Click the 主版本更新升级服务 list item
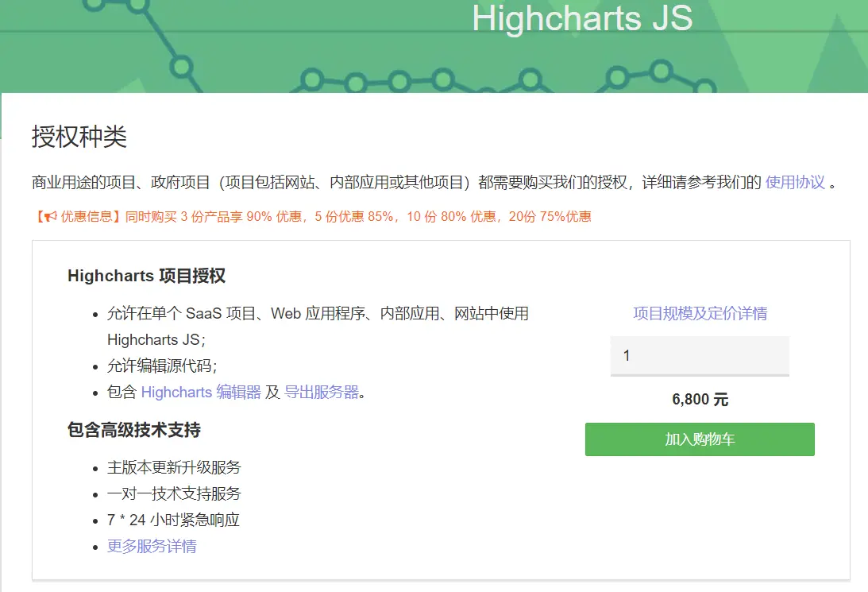Screen dimensions: 868x592 [174, 467]
